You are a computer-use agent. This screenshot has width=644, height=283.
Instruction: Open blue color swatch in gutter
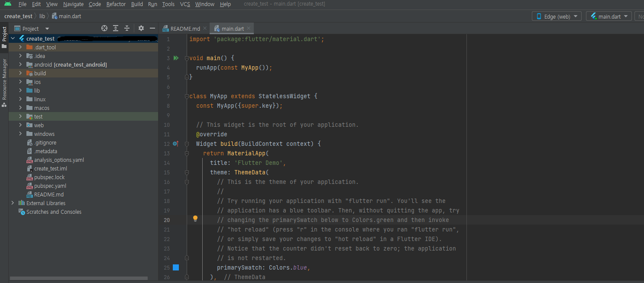[x=175, y=267]
